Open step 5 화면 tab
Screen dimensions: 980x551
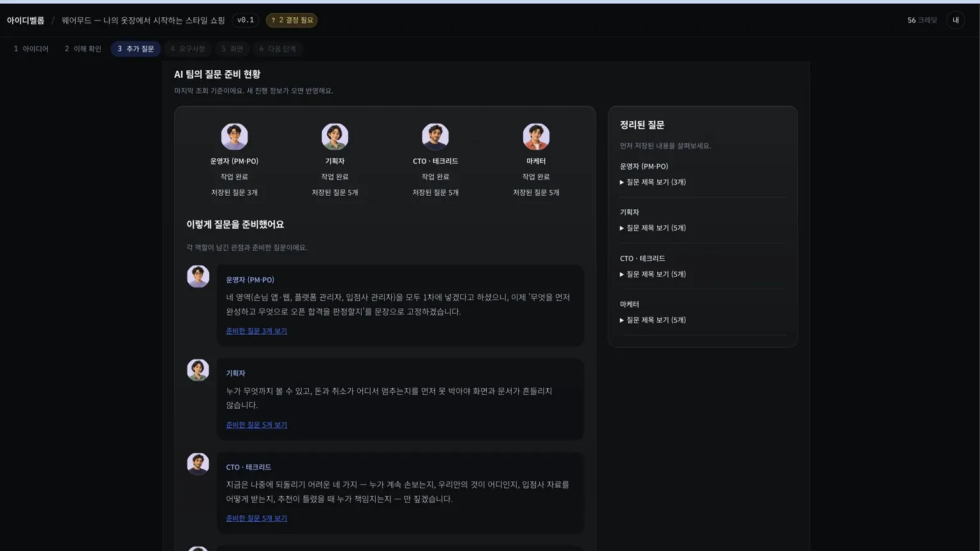[x=232, y=49]
